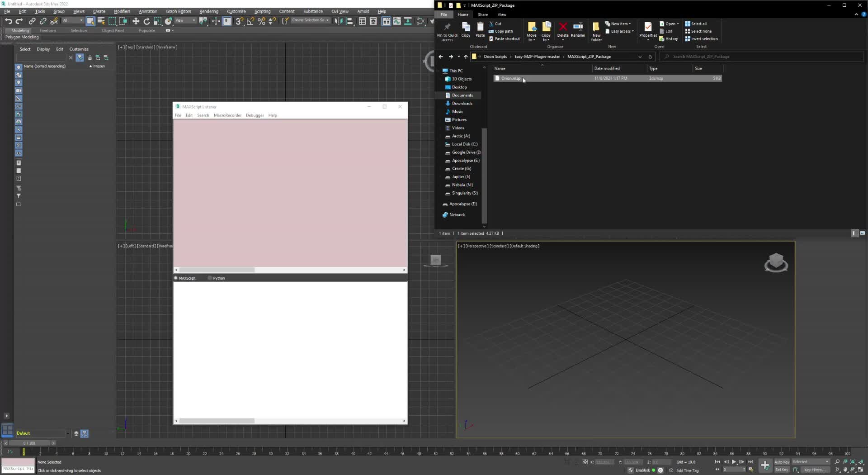This screenshot has width=868, height=475.
Task: Click the Zoom magnifier icon near bottom right
Action: (837, 462)
